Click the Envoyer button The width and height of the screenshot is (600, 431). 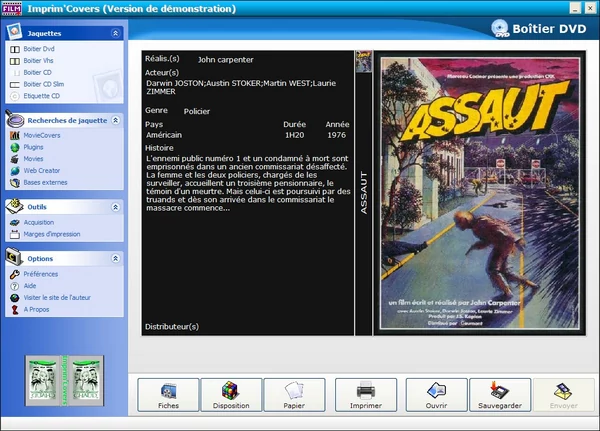pyautogui.click(x=564, y=395)
